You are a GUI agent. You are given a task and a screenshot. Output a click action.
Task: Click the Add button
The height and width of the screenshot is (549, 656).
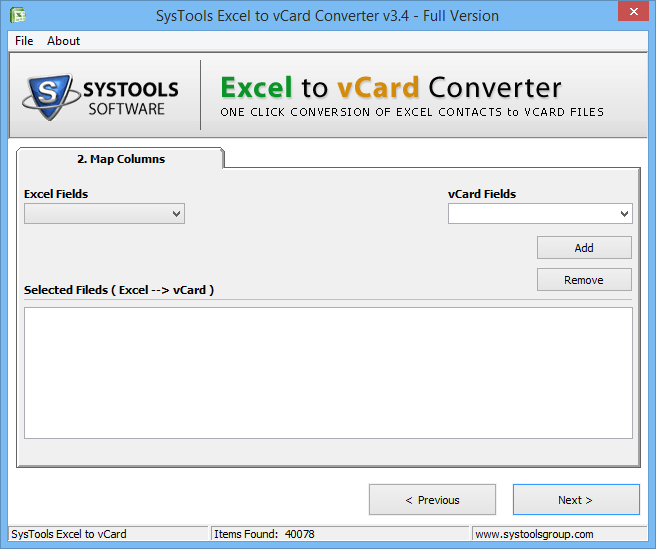[584, 248]
